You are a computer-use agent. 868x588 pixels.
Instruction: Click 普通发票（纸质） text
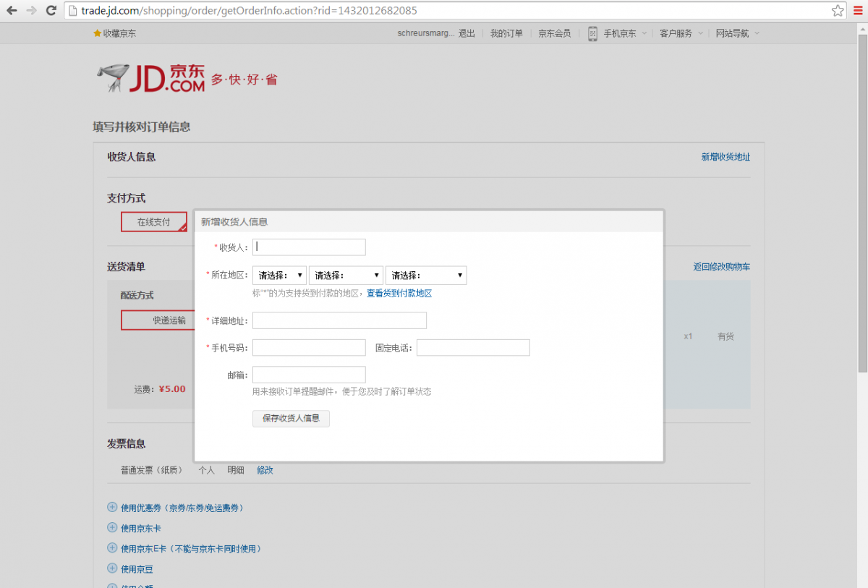pos(153,470)
